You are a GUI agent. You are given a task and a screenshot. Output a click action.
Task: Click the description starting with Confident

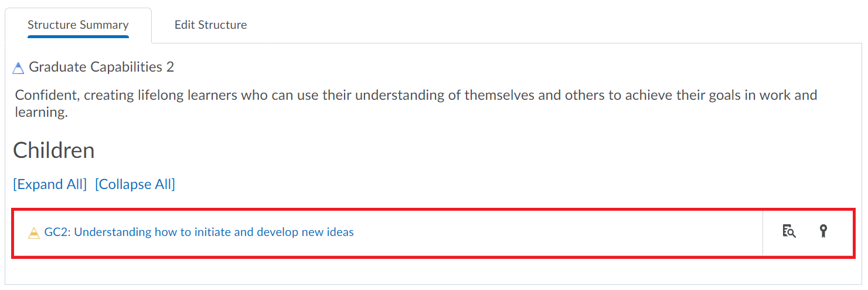click(x=415, y=103)
